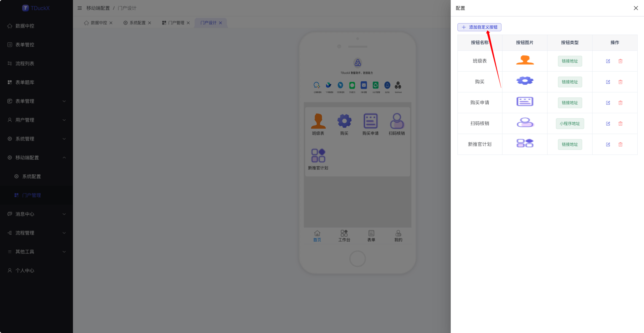Close the 配置 drawer panel
This screenshot has width=644, height=333.
point(636,8)
